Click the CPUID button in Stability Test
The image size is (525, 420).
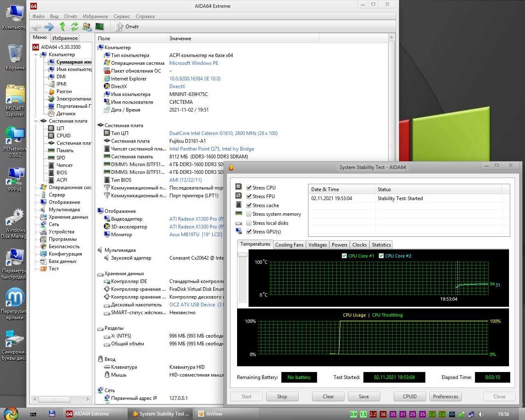click(x=409, y=397)
